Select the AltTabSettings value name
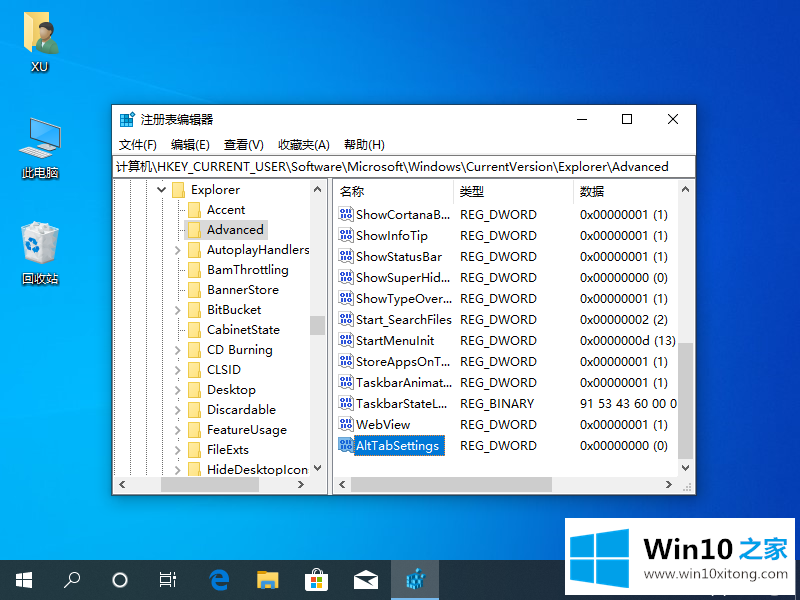 click(x=397, y=445)
